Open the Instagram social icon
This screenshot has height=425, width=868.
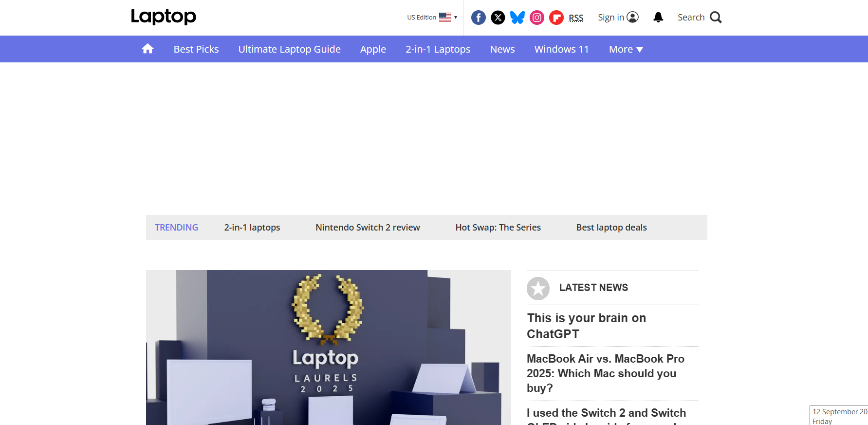point(537,18)
